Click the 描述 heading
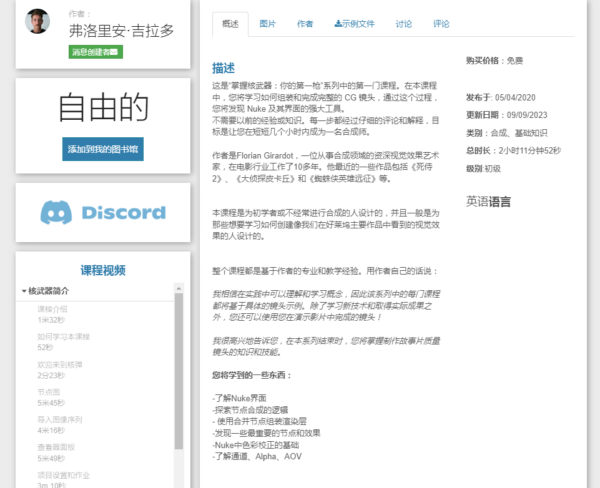 coord(223,68)
